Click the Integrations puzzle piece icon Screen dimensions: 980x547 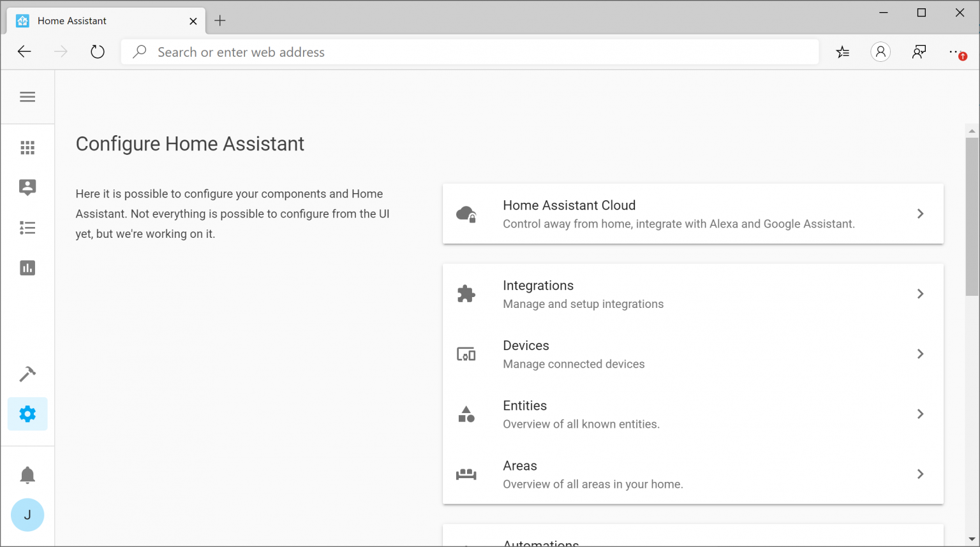click(466, 293)
